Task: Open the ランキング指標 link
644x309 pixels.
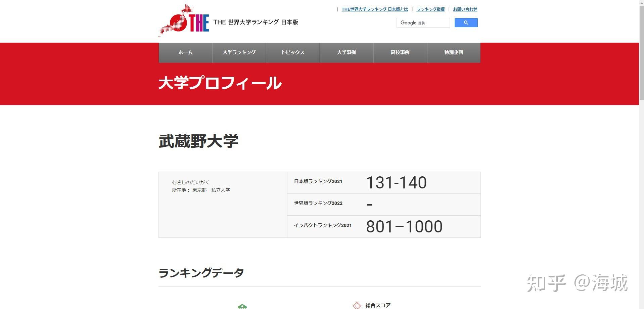Action: coord(430,9)
